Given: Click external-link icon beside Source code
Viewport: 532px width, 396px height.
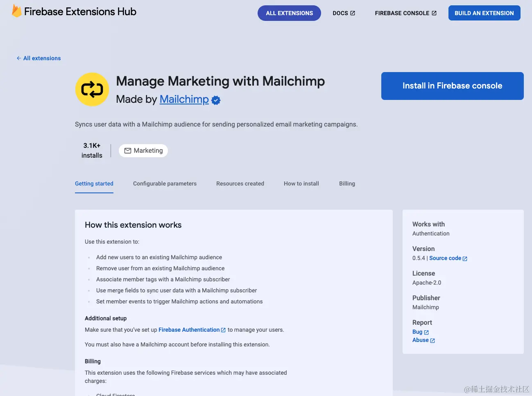Looking at the screenshot, I should [465, 258].
